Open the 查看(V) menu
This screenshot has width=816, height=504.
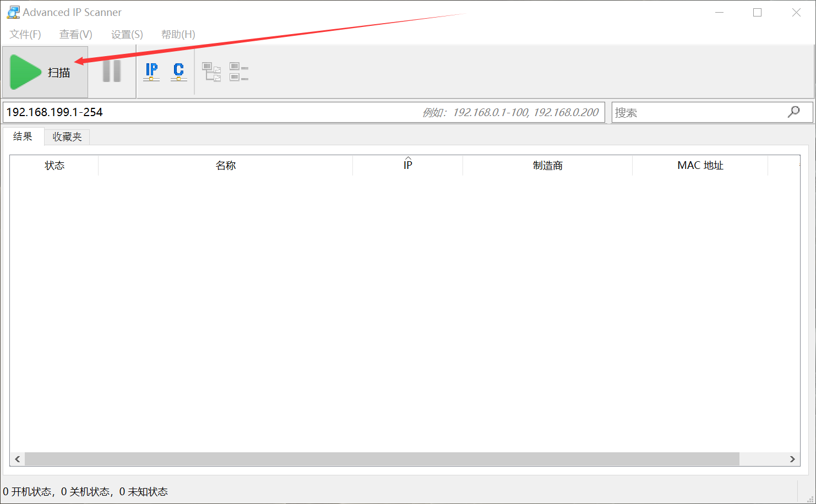pos(76,34)
